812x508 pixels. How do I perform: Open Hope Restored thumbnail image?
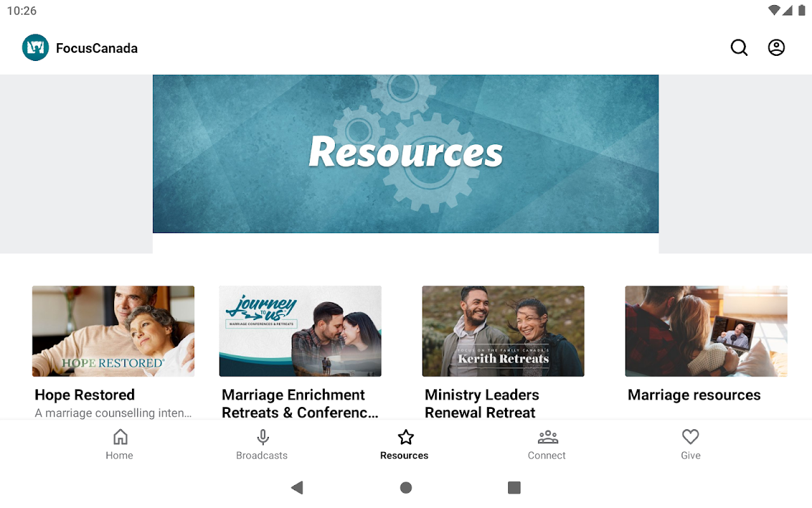(x=114, y=331)
